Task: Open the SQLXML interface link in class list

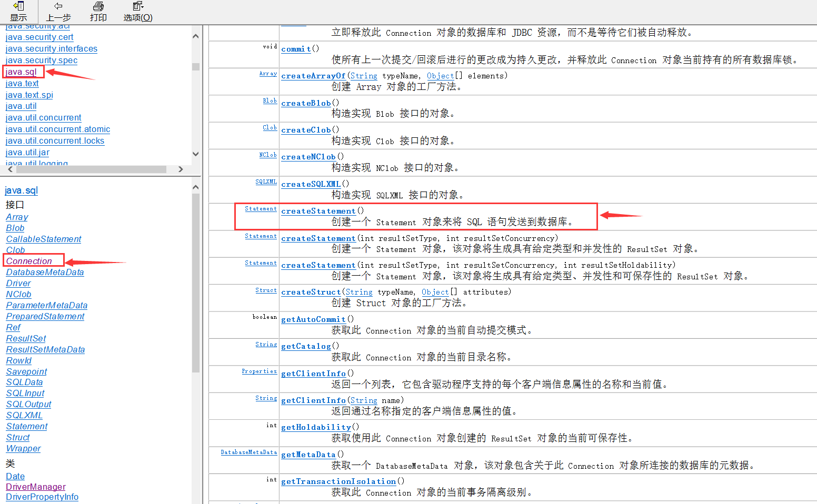Action: (x=24, y=416)
